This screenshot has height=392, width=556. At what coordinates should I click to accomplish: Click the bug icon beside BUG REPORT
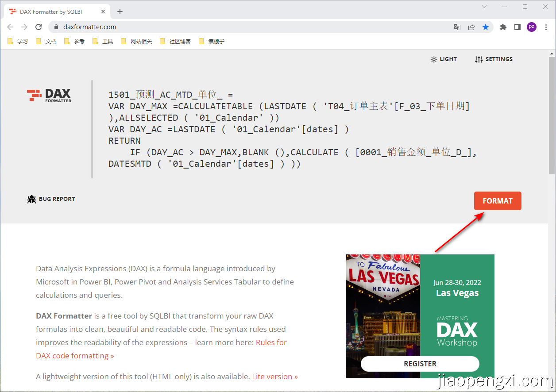tap(31, 199)
